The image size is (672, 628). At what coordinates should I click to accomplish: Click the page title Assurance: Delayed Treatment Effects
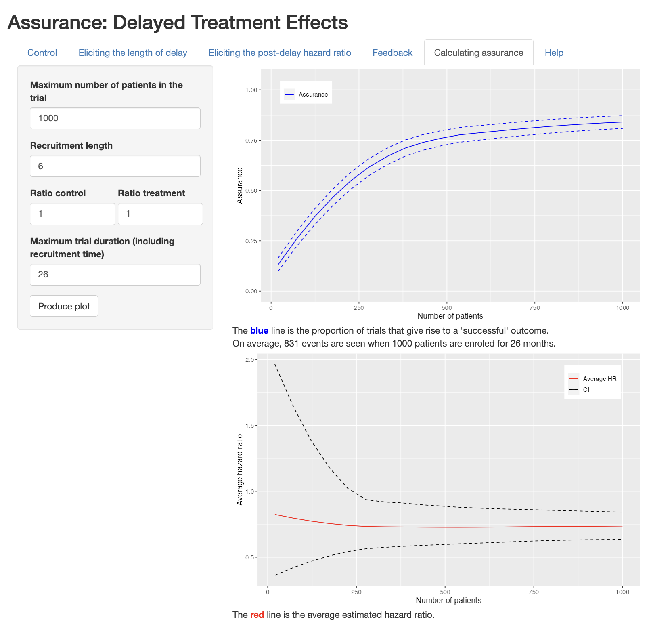178,23
